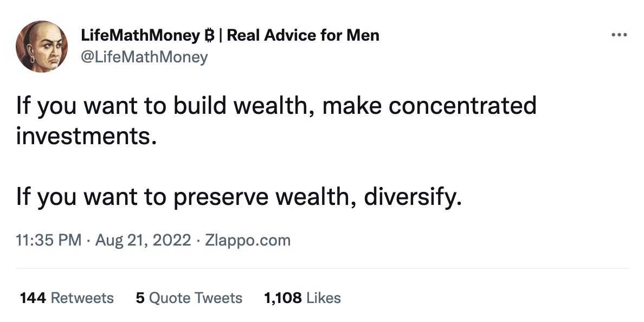Image resolution: width=644 pixels, height=322 pixels.
Task: Click the "build wealth" sentence of the tweet
Action: pos(276,120)
